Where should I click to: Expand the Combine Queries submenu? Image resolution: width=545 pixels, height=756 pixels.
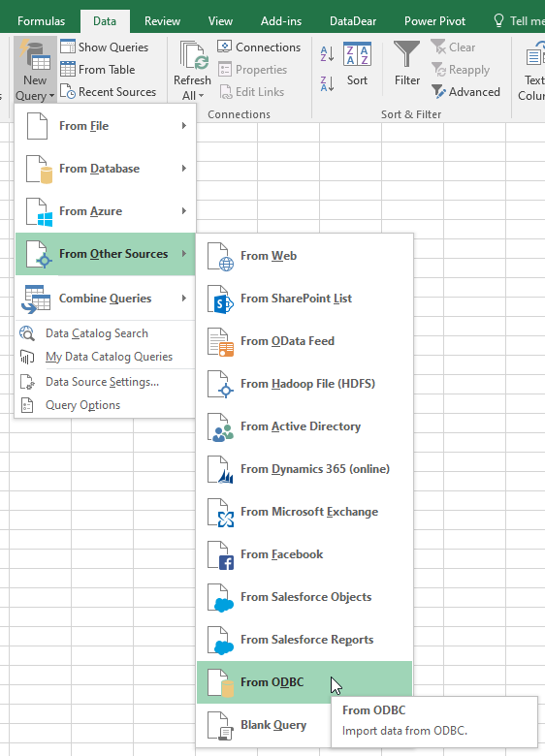click(105, 299)
